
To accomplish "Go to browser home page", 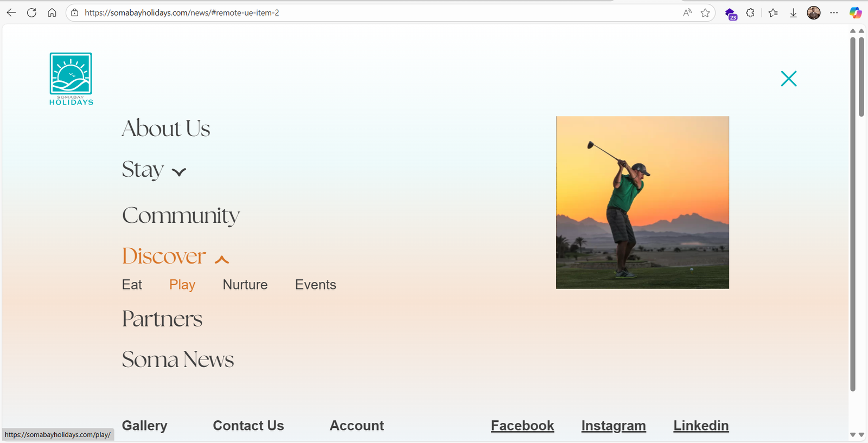I will coord(52,12).
